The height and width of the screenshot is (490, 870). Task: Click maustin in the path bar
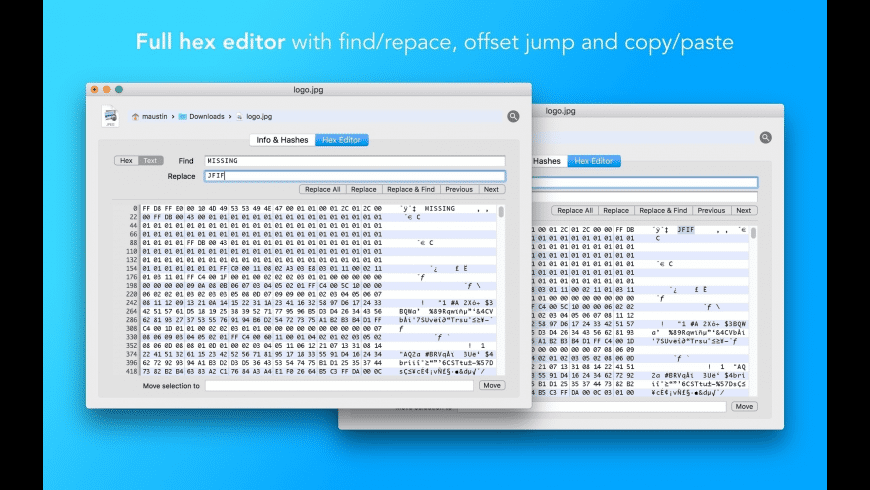coord(154,117)
